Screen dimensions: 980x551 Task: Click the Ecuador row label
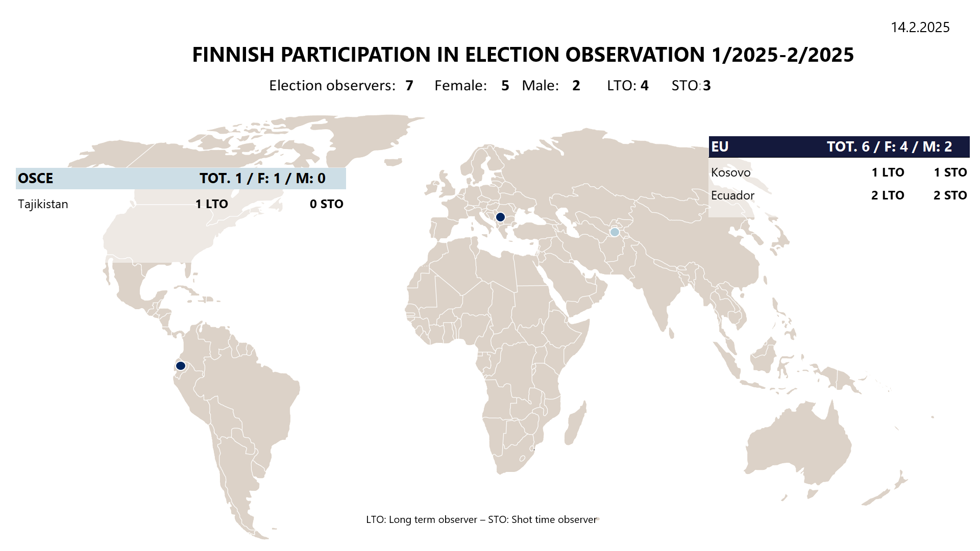732,195
